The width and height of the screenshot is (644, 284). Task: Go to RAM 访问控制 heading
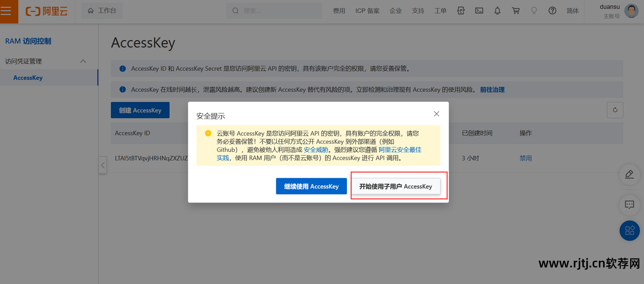(28, 41)
